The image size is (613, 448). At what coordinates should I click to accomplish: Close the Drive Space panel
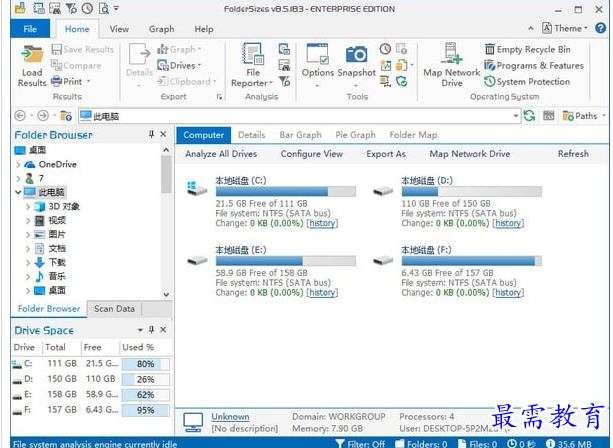(x=163, y=330)
